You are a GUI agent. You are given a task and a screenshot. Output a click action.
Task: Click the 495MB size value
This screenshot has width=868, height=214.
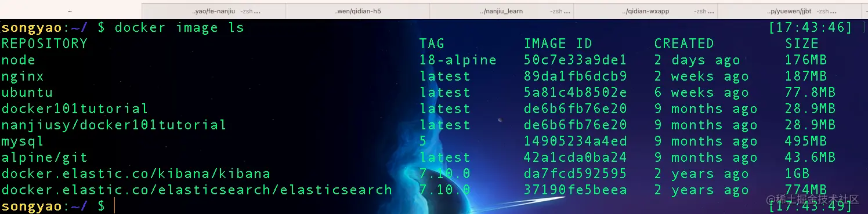[x=806, y=141]
